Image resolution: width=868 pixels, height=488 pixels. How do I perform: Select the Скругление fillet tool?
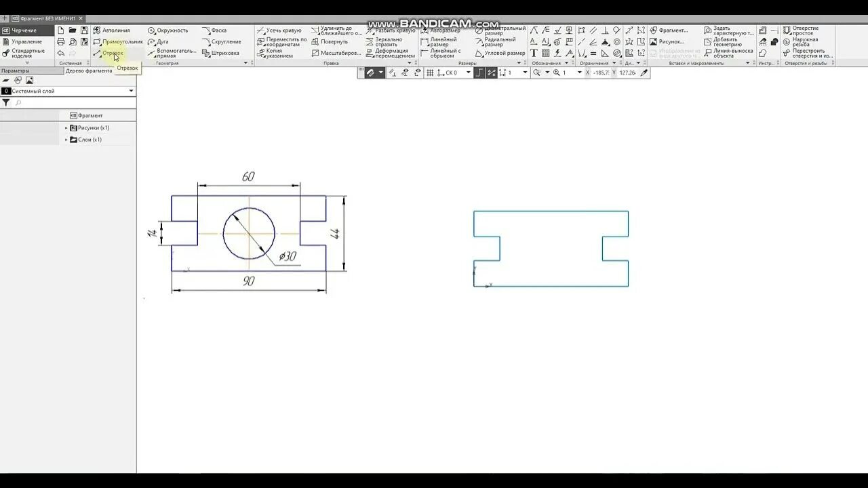pos(221,41)
